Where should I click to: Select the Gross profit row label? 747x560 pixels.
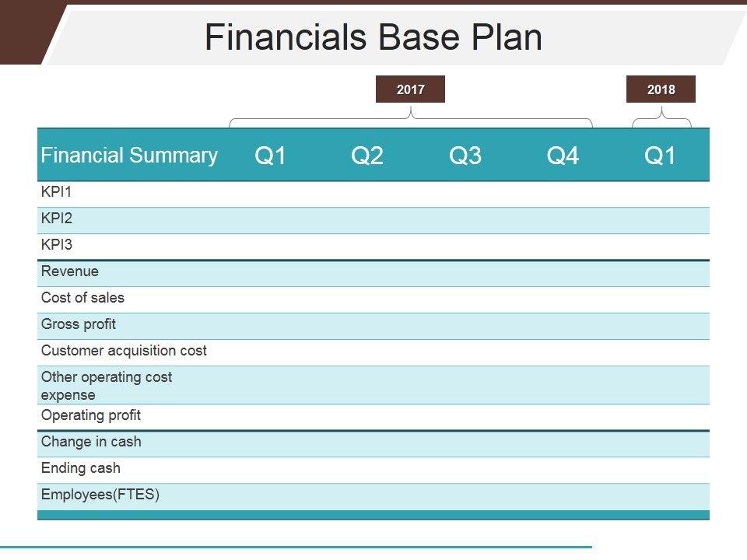click(x=79, y=324)
